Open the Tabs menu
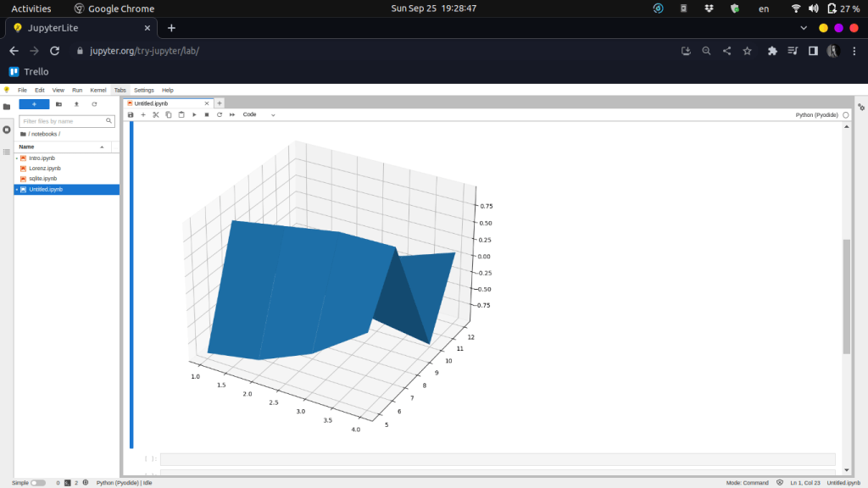868x488 pixels. tap(120, 90)
